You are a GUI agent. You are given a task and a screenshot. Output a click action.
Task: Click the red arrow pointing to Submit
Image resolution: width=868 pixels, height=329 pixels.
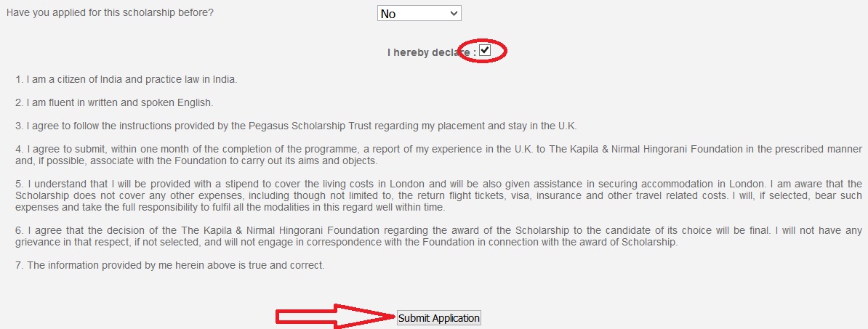point(334,317)
